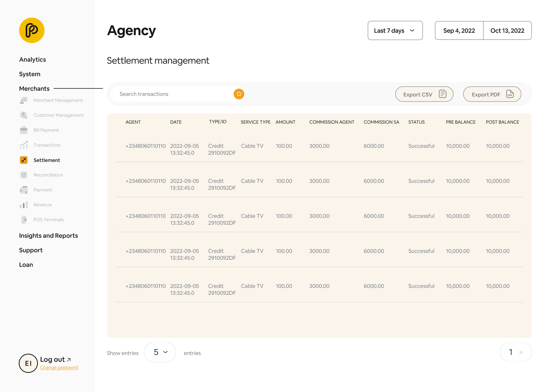Click the Log out link
This screenshot has height=392, width=551.
(55, 359)
